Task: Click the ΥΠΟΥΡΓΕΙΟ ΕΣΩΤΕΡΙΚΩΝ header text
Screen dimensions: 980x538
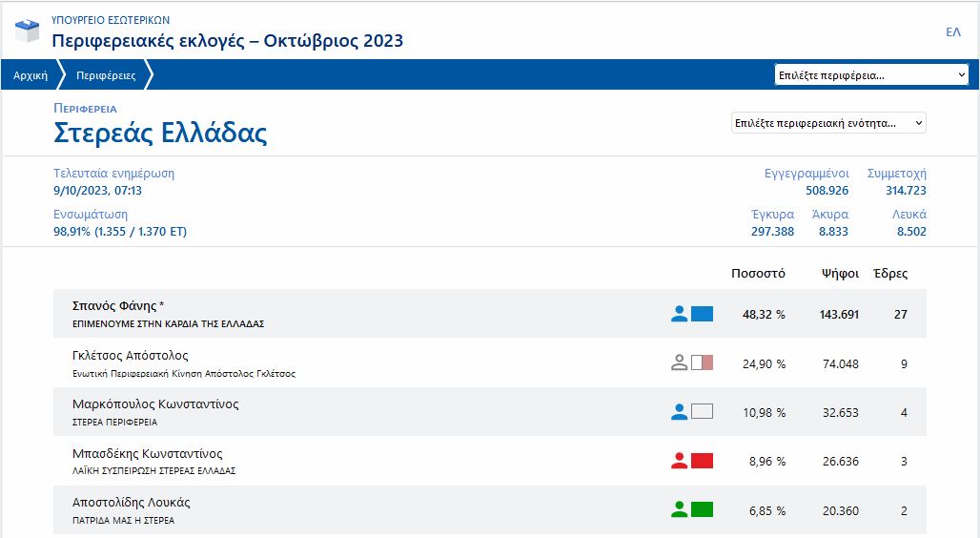Action: 111,19
